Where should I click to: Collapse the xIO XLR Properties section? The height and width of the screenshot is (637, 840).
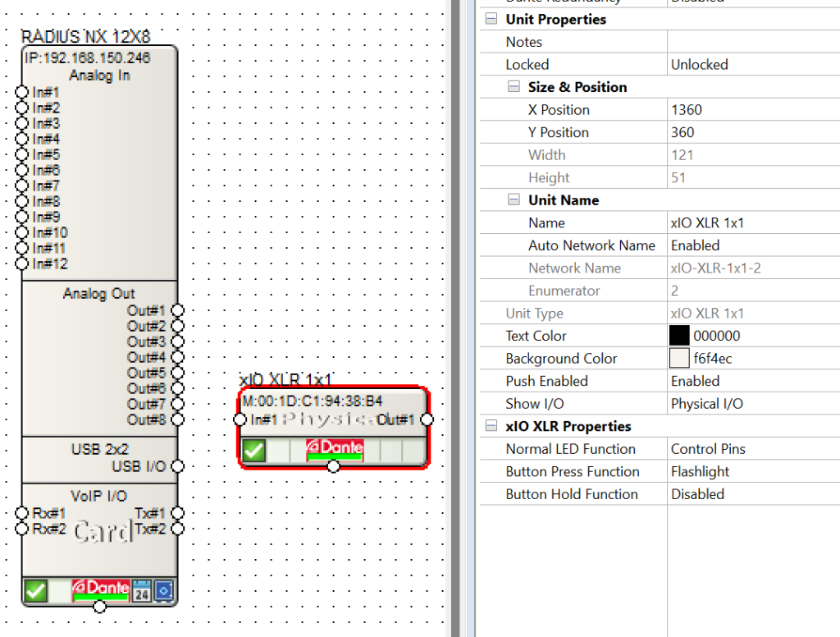pyautogui.click(x=491, y=426)
